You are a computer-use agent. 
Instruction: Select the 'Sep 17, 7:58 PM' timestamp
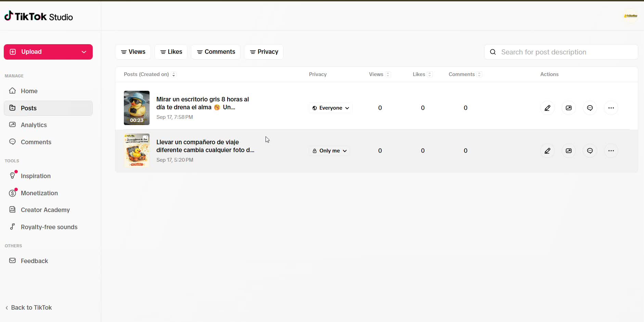coord(175,117)
